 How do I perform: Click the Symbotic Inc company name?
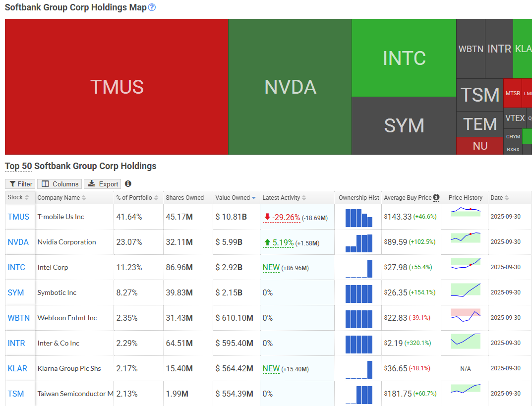[x=57, y=292]
